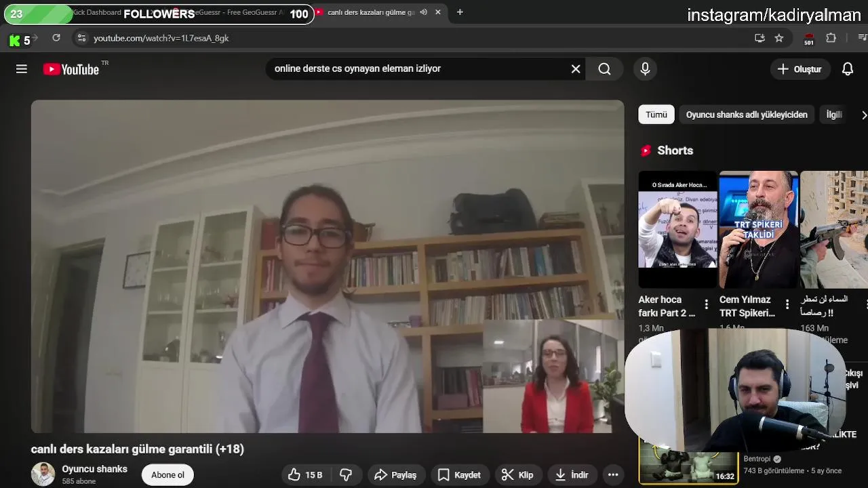Viewport: 868px width, 488px height.
Task: Bookmark this page with the star
Action: 779,39
